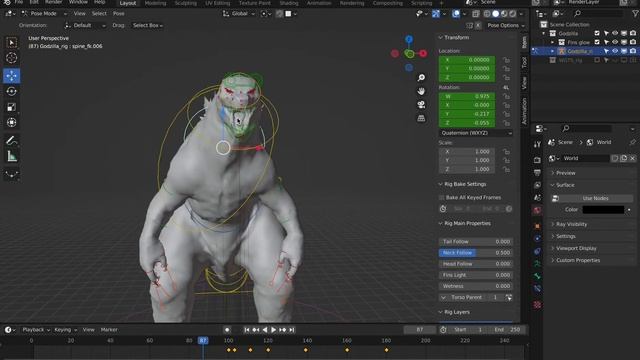Screen dimensions: 640x360
Task: Select the Breakdowner pose tool
Action: pyautogui.click(x=11, y=175)
